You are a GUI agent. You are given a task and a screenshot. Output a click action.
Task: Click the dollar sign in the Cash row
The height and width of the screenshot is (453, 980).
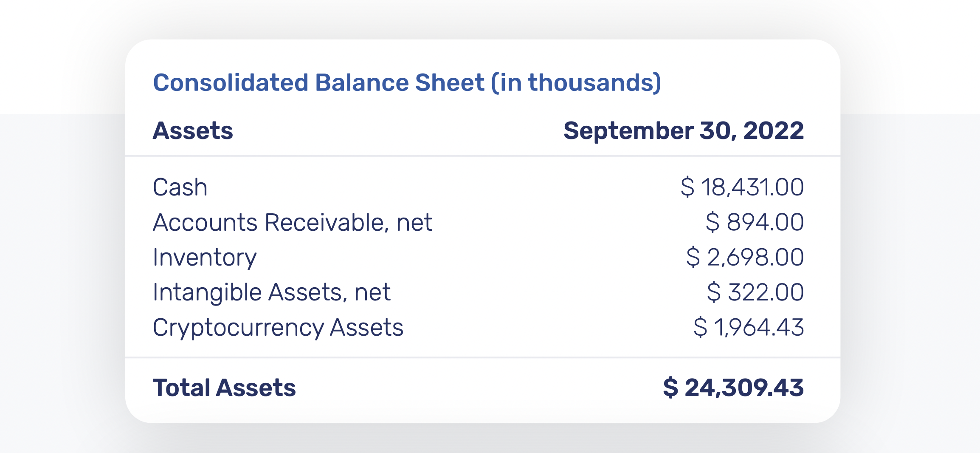click(687, 187)
